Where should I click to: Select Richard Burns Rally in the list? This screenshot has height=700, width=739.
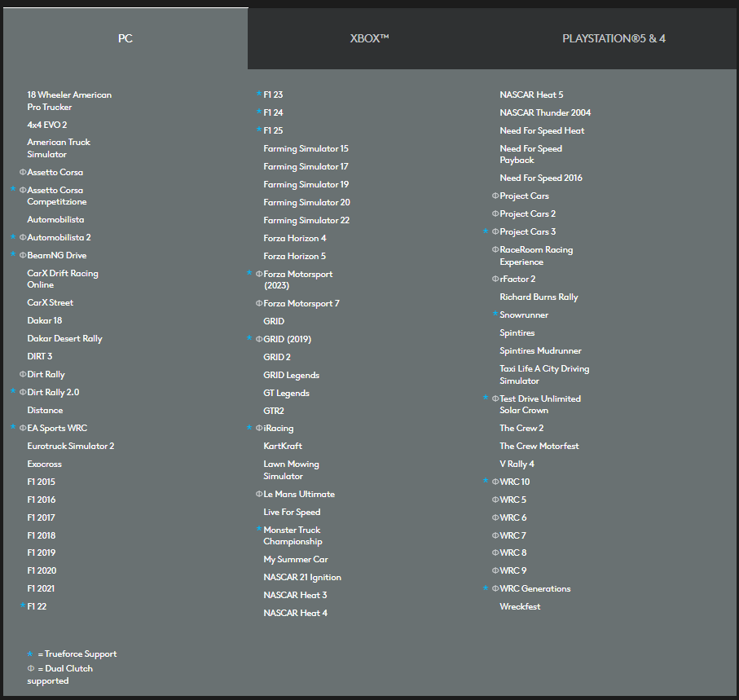539,297
